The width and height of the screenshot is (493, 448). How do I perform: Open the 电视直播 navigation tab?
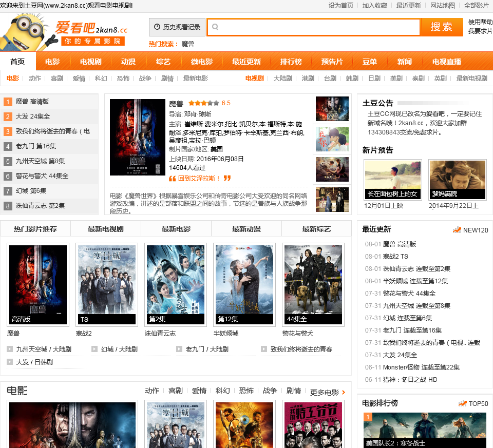447,61
